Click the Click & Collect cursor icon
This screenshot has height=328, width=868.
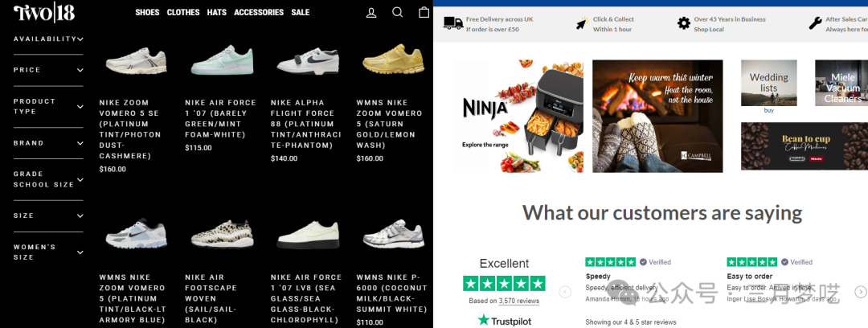(582, 23)
